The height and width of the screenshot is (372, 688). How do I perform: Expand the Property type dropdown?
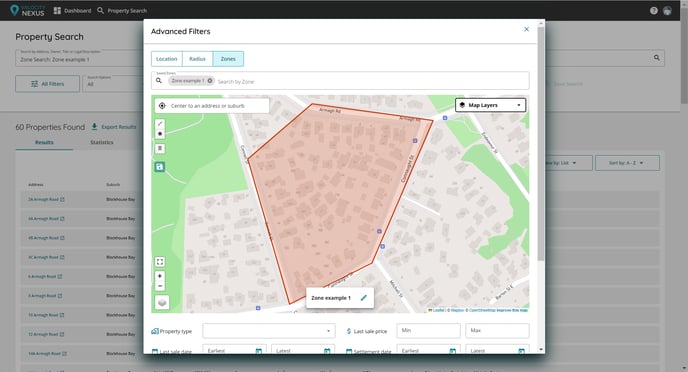pyautogui.click(x=269, y=331)
